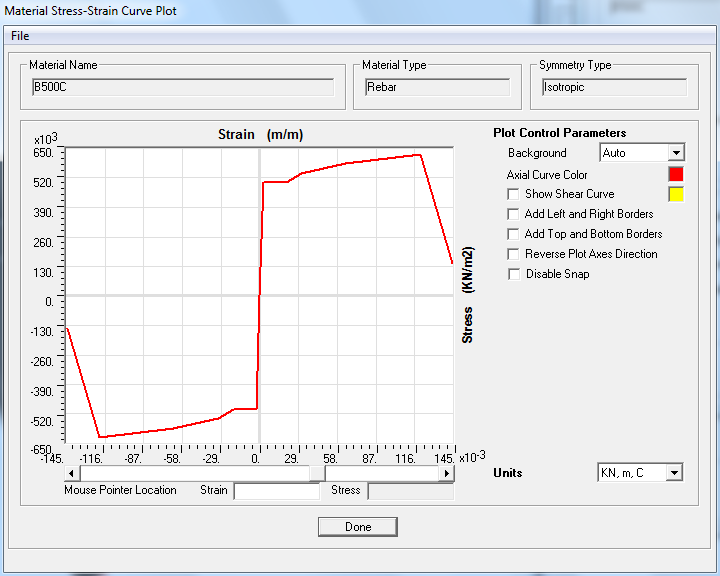Select the Material Name field B500C

(183, 87)
